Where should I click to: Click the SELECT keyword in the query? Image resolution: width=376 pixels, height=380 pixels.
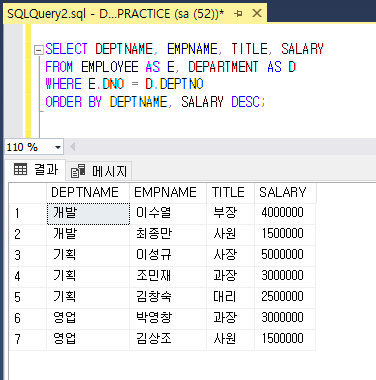coord(66,49)
